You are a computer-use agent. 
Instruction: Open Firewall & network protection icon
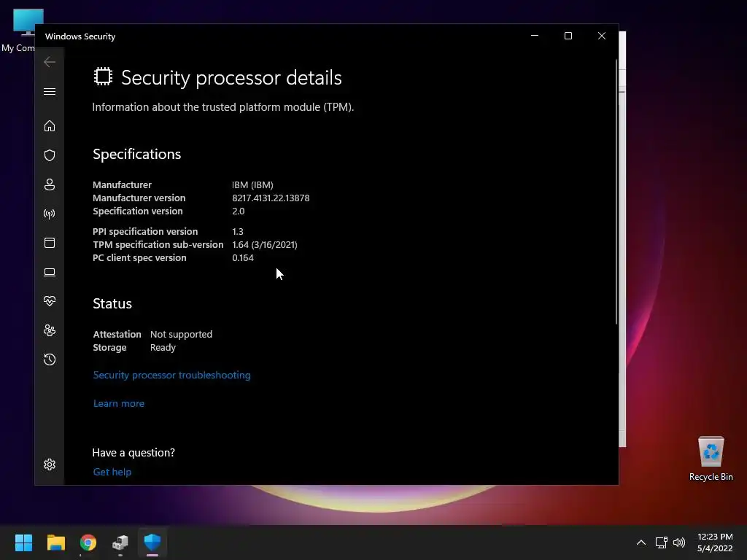[50, 214]
